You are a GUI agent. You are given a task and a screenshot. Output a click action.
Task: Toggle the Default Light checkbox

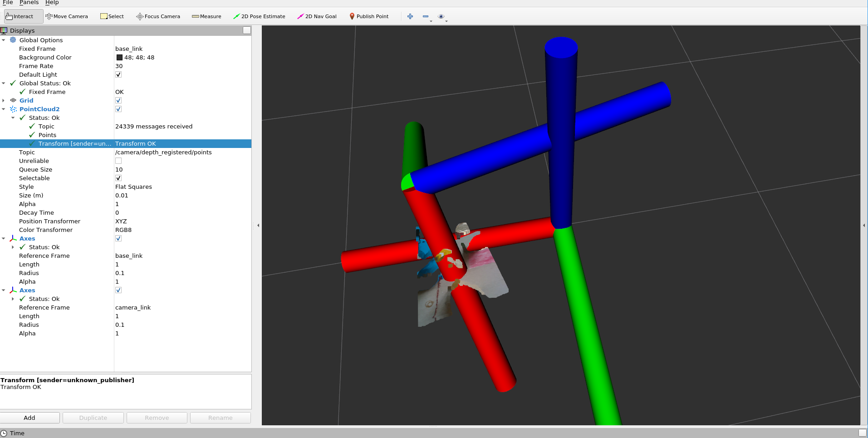pos(118,74)
